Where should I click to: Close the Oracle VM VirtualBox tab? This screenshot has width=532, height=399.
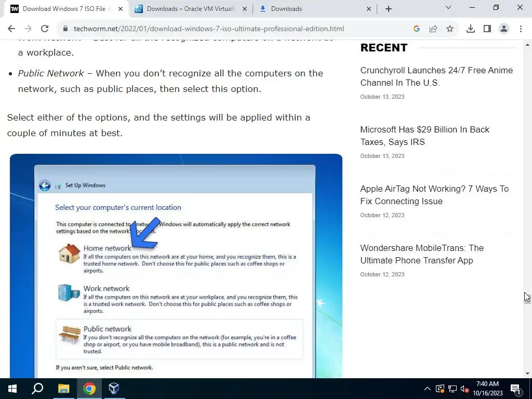[x=245, y=9]
